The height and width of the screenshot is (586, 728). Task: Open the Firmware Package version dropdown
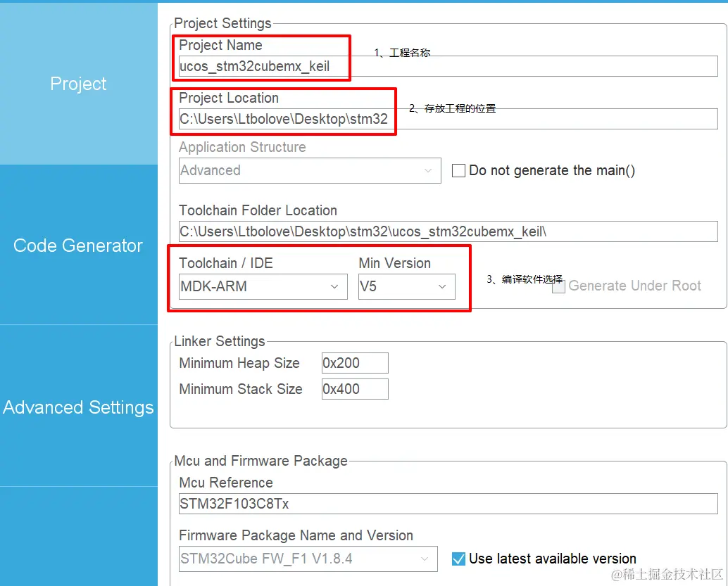point(308,559)
